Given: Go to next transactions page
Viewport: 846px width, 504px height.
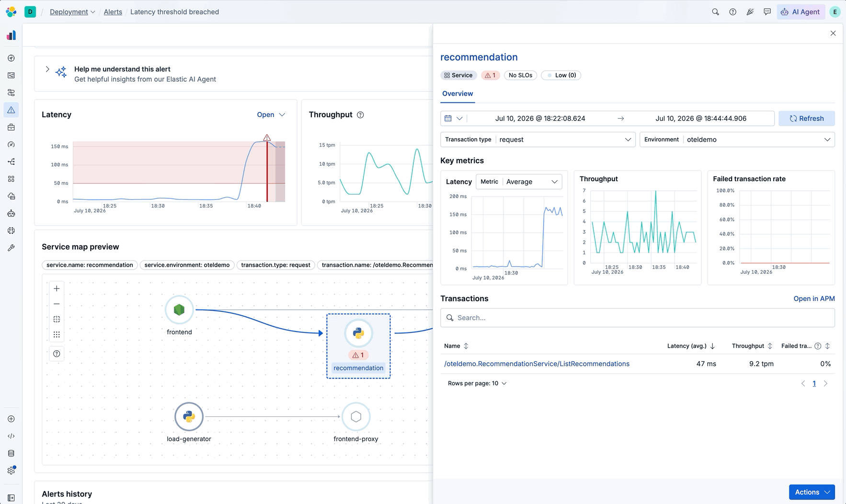Looking at the screenshot, I should point(825,383).
